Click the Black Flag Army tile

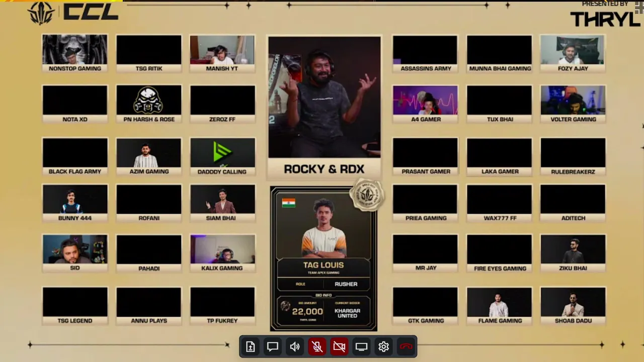click(75, 156)
